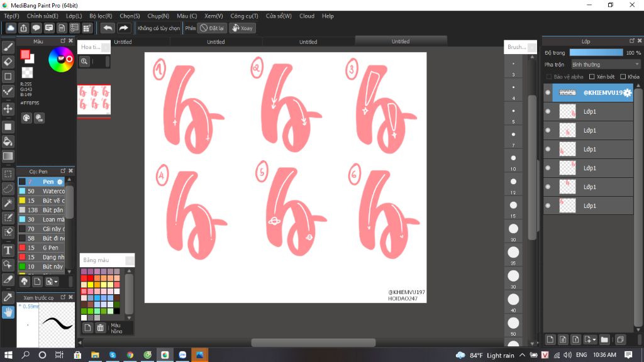The height and width of the screenshot is (362, 644).
Task: Select the G Pen brush
Action: click(x=41, y=248)
